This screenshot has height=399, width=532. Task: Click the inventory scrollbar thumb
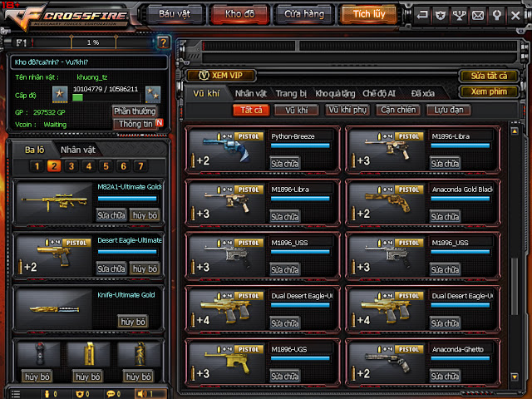[515, 286]
